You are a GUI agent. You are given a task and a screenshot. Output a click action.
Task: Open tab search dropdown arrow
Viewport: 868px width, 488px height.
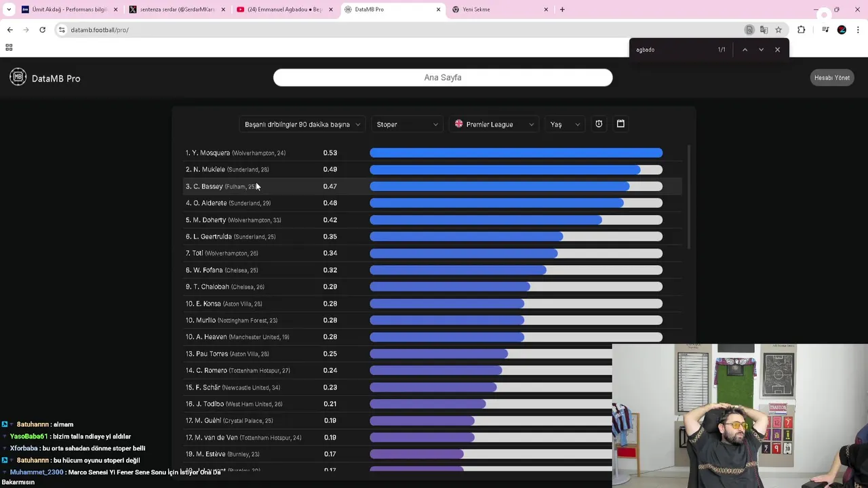(x=9, y=9)
